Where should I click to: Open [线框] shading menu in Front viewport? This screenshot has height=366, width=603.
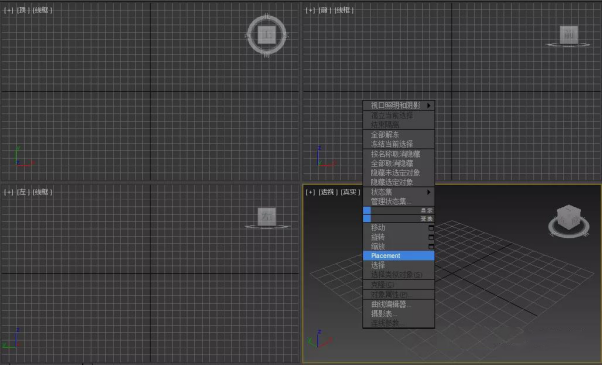pyautogui.click(x=344, y=10)
